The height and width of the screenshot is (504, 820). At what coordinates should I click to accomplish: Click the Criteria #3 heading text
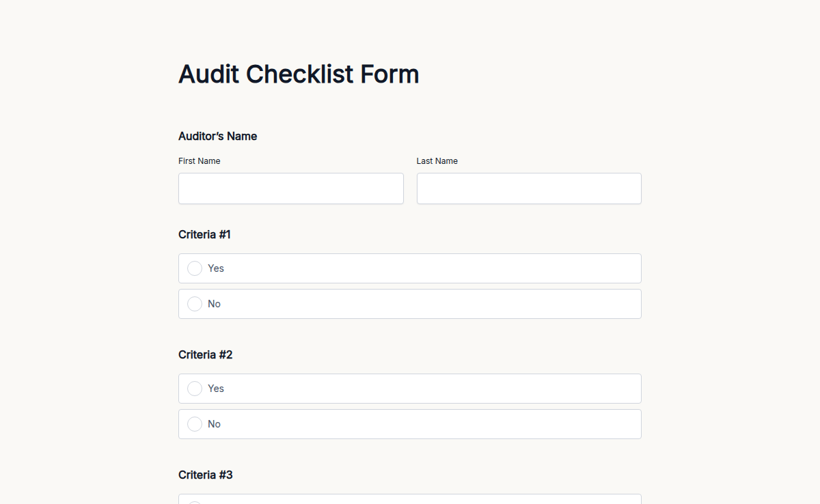[205, 475]
